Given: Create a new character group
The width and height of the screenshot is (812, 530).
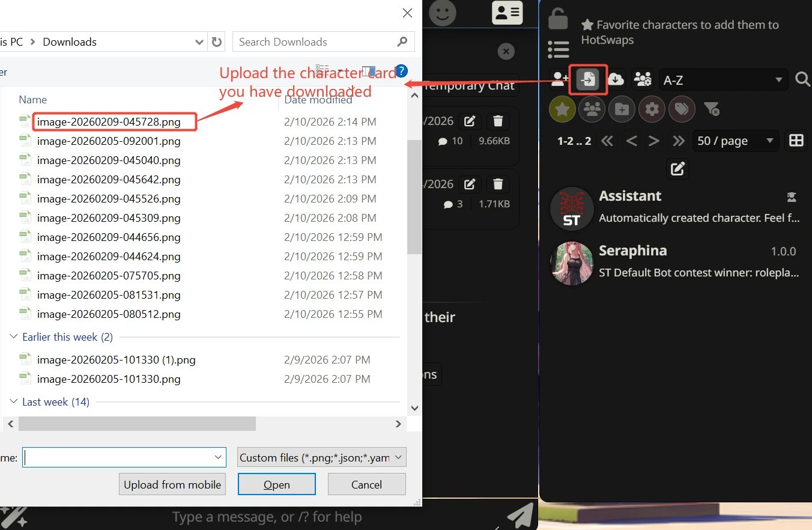Looking at the screenshot, I should coord(643,79).
